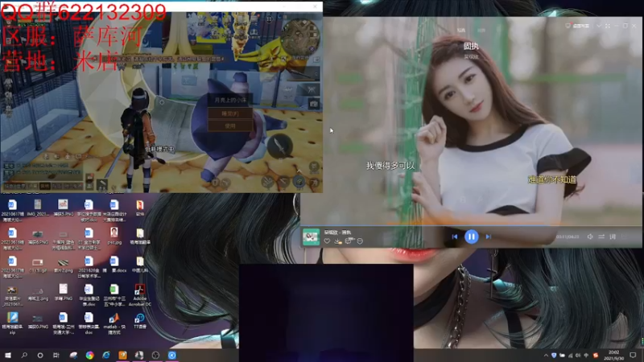This screenshot has height=362, width=644.
Task: Open the pic.jpg file on the desktop
Action: point(114,236)
